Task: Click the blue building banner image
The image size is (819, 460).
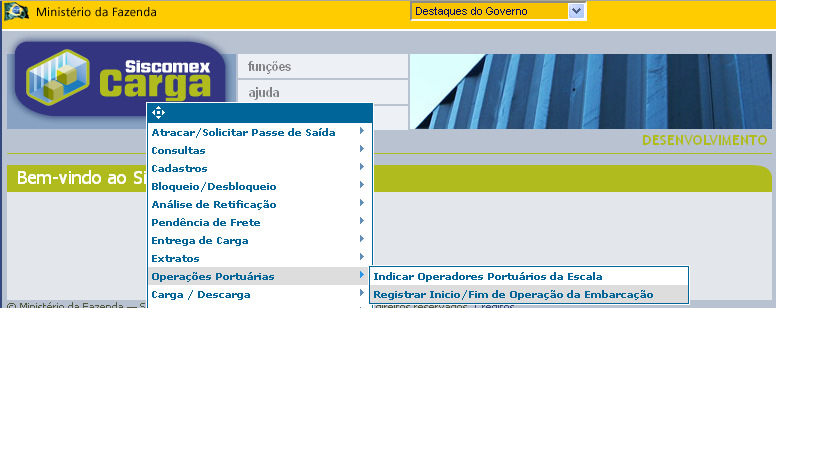Action: [591, 91]
